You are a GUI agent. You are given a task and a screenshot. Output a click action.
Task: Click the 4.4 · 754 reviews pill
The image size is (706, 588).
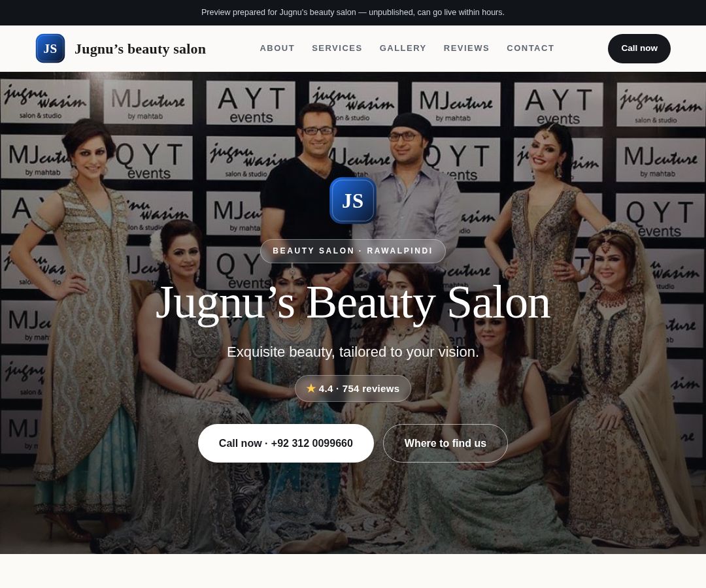pyautogui.click(x=352, y=388)
